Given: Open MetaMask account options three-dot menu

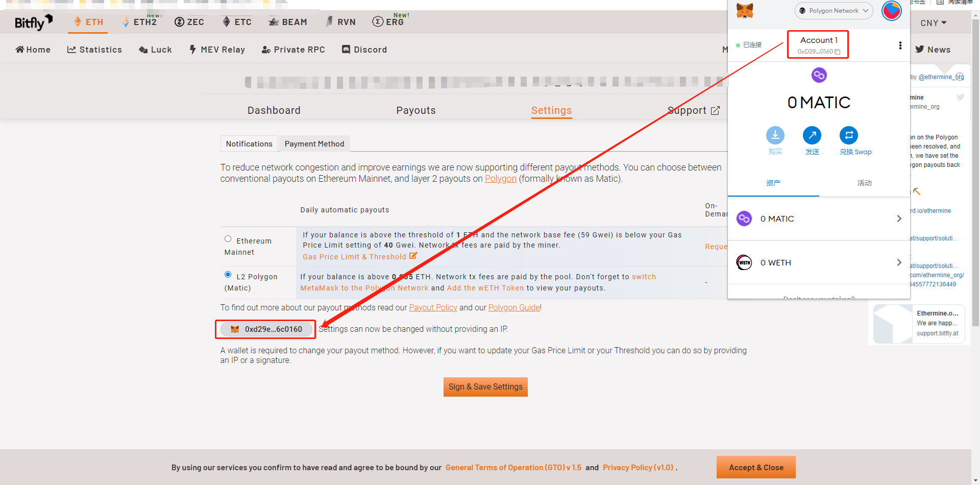Looking at the screenshot, I should (x=900, y=45).
